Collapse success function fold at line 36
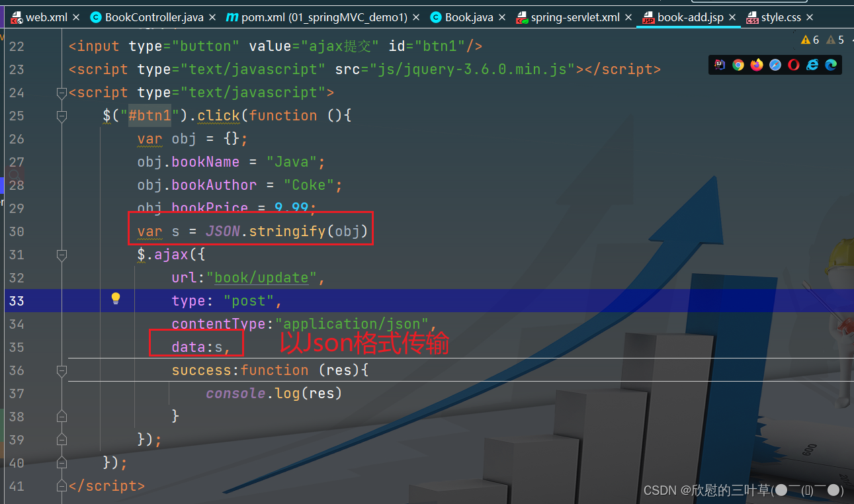This screenshot has height=504, width=854. pyautogui.click(x=62, y=370)
